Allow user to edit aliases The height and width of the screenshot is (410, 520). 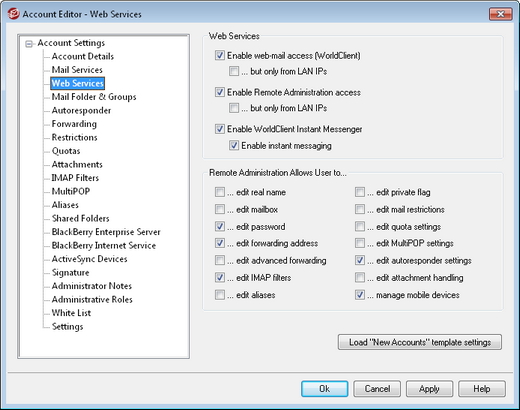coord(220,295)
